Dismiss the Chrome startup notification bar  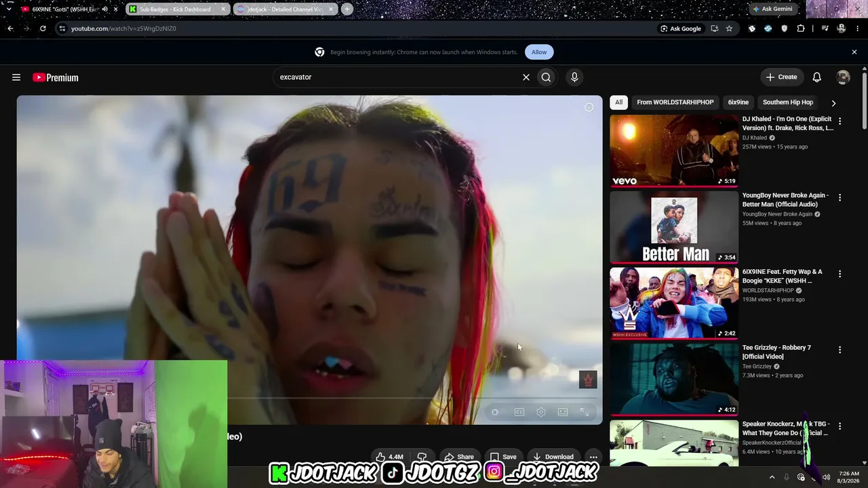click(854, 52)
